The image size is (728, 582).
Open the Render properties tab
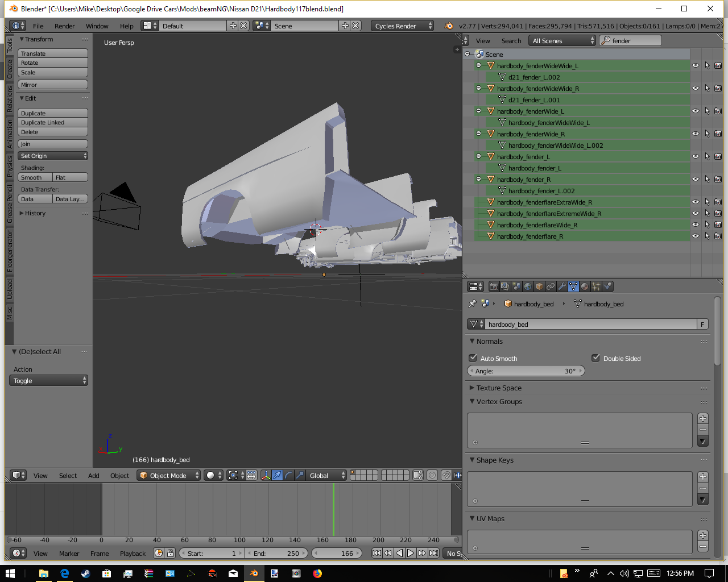[494, 286]
